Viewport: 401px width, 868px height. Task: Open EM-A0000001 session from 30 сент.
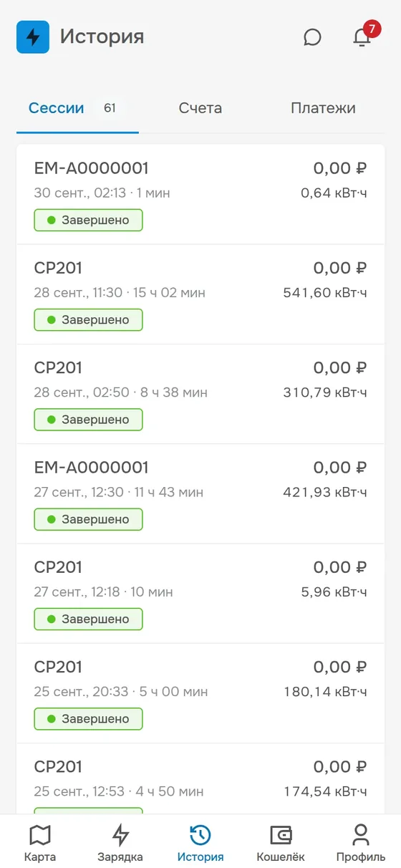point(200,195)
